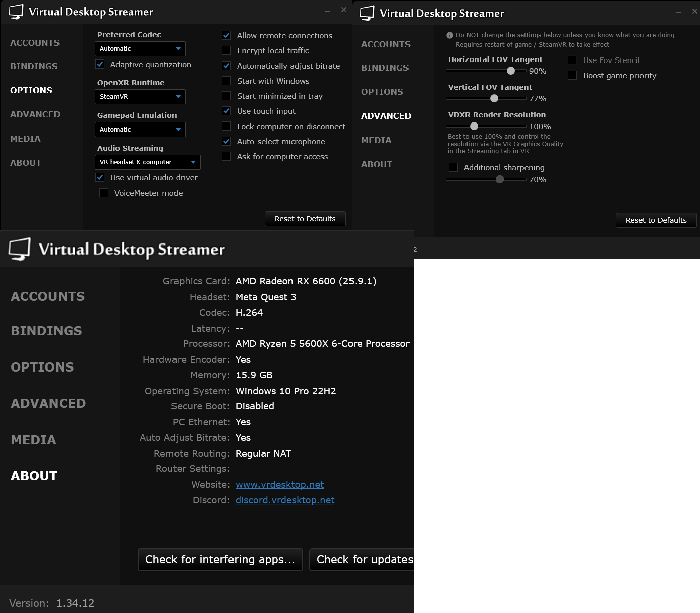The image size is (700, 613).
Task: Click the VDXR Render Resolution slider handle
Action: pos(474,127)
